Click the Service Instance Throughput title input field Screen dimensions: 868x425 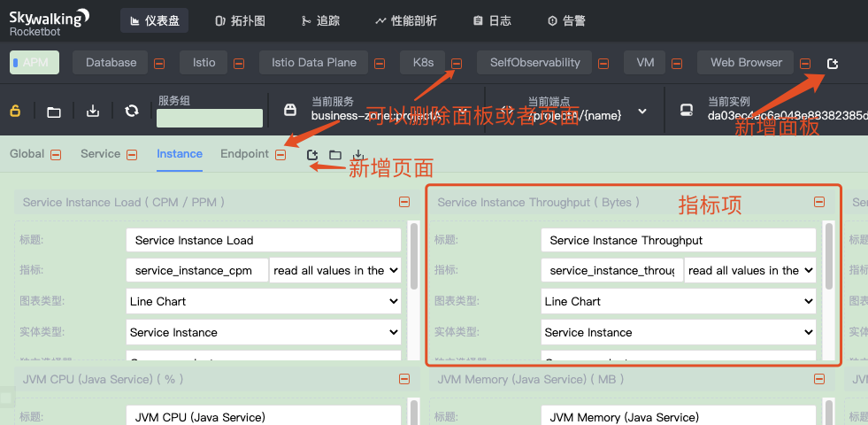pyautogui.click(x=678, y=241)
